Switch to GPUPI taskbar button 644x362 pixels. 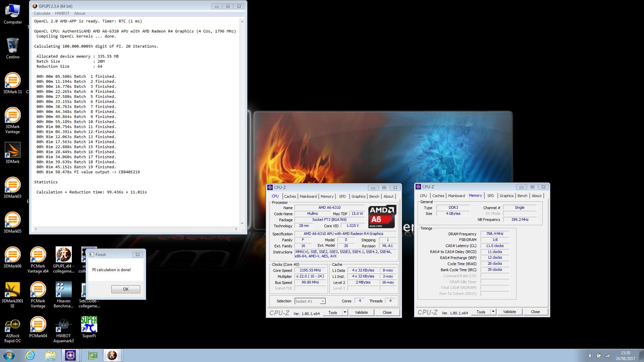click(x=112, y=355)
